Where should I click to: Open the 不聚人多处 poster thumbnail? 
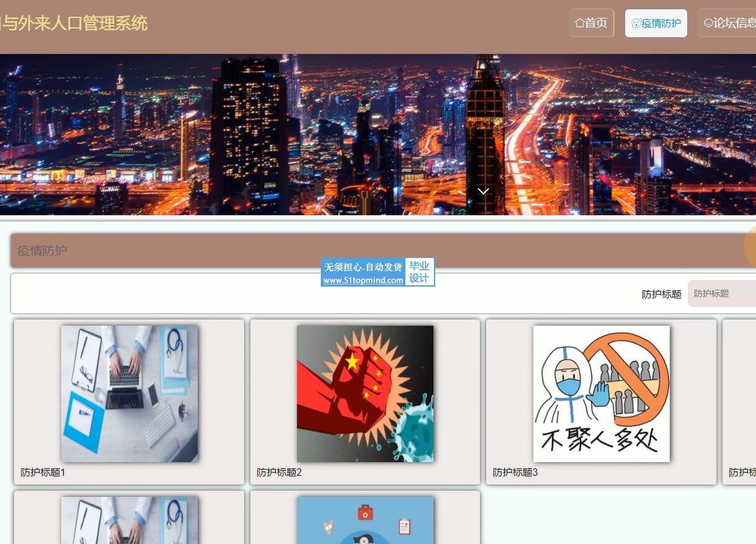tap(601, 394)
